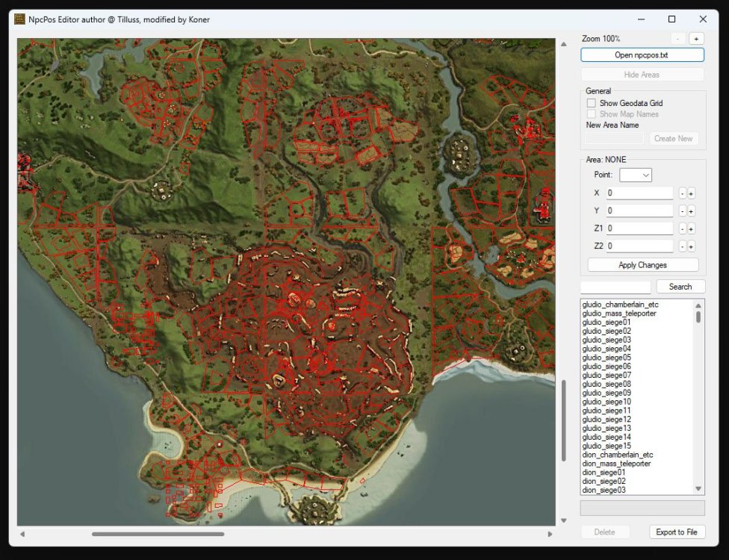
Task: Click area list scroll down arrow
Action: tap(698, 488)
